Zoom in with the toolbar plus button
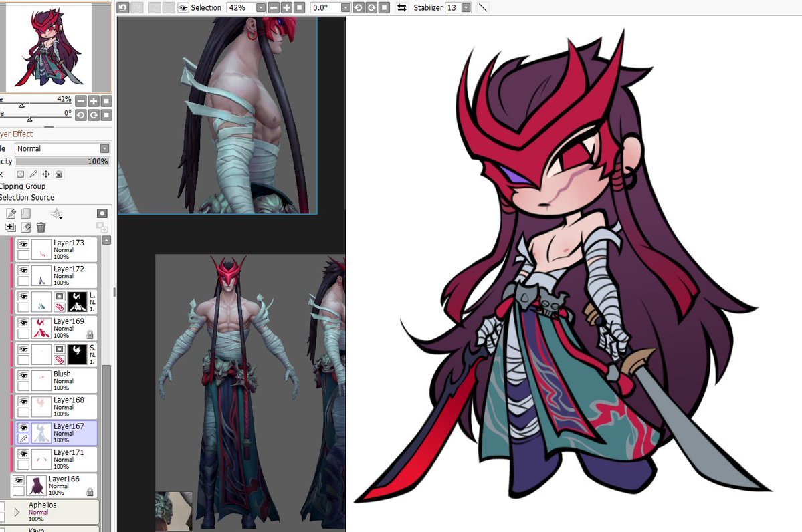Image resolution: width=802 pixels, height=532 pixels. (x=286, y=7)
